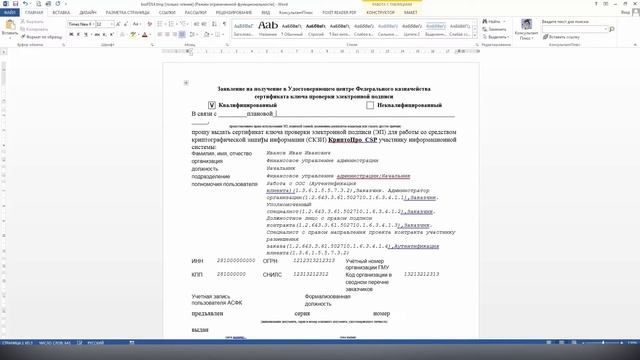The width and height of the screenshot is (640, 360).
Task: Toggle the Неквалифицированный checkbox
Action: [370, 105]
